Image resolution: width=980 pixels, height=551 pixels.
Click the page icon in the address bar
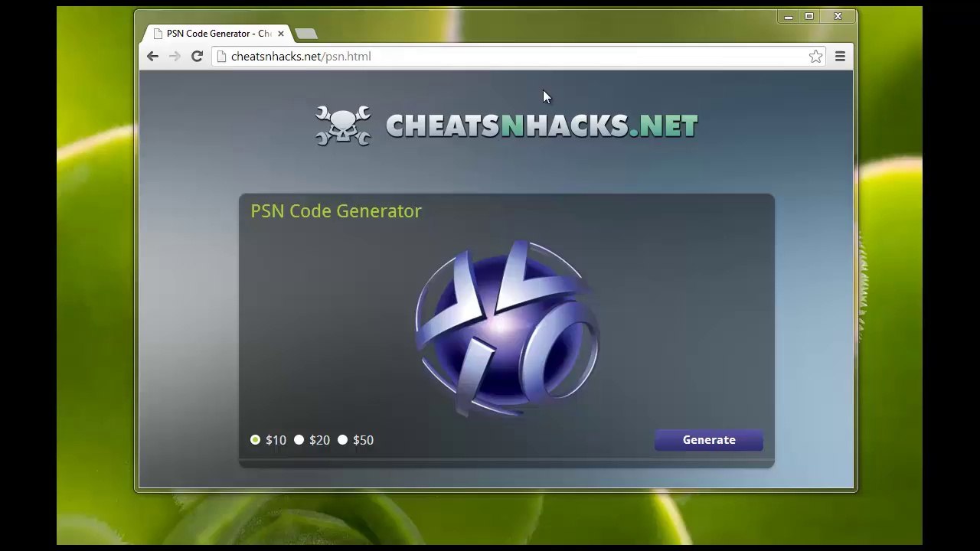[x=221, y=56]
